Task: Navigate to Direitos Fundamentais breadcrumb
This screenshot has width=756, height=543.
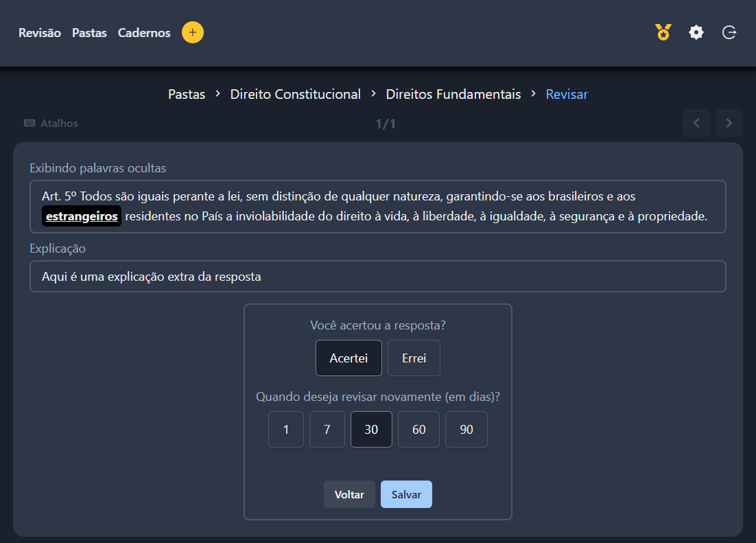Action: click(x=453, y=94)
